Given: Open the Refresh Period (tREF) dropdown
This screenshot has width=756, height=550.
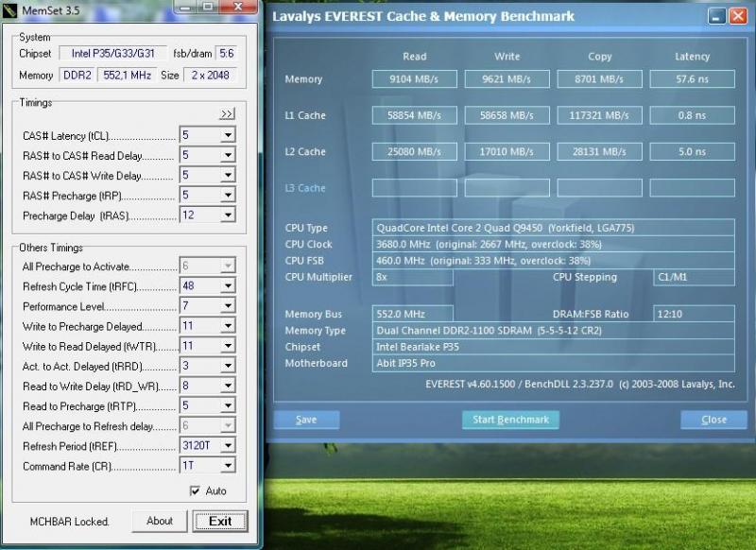Looking at the screenshot, I should 228,446.
